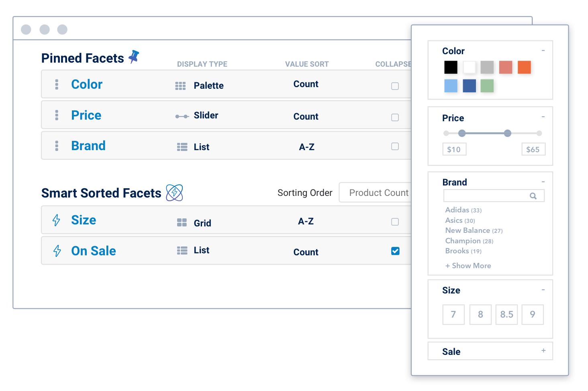Image resolution: width=588 pixels, height=391 pixels.
Task: Check the Collapse box for Brand facet
Action: (395, 147)
